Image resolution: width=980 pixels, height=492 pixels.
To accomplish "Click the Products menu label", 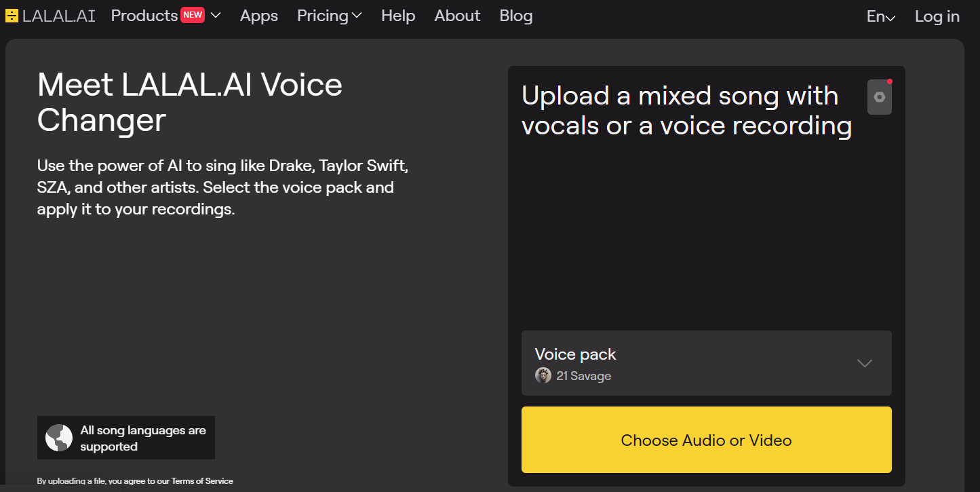I will (x=144, y=16).
